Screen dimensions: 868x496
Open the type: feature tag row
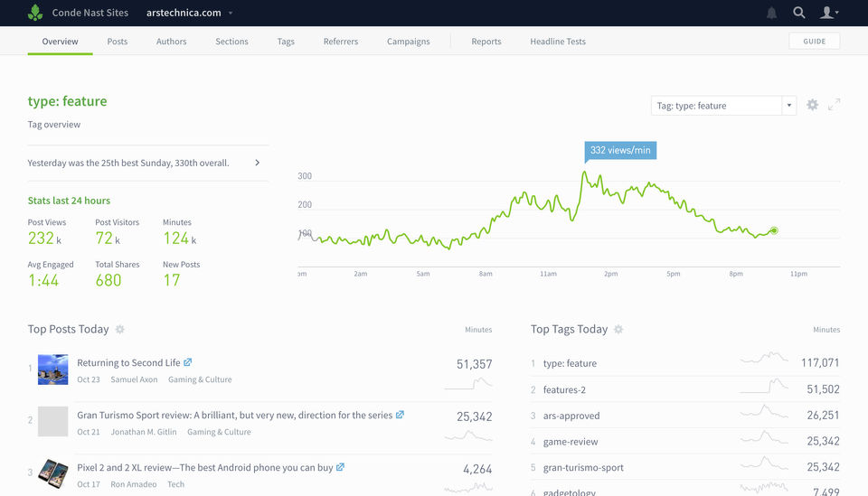[684, 363]
